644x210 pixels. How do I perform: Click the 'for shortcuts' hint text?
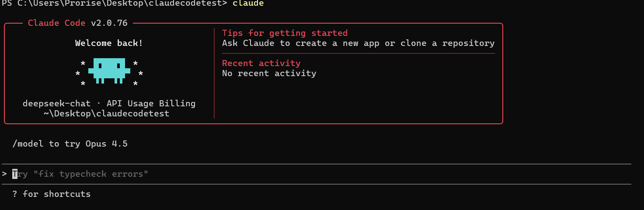(56, 194)
